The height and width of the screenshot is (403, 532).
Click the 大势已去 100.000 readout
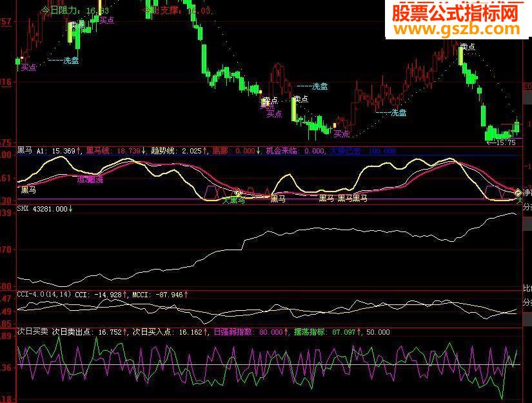(362, 151)
